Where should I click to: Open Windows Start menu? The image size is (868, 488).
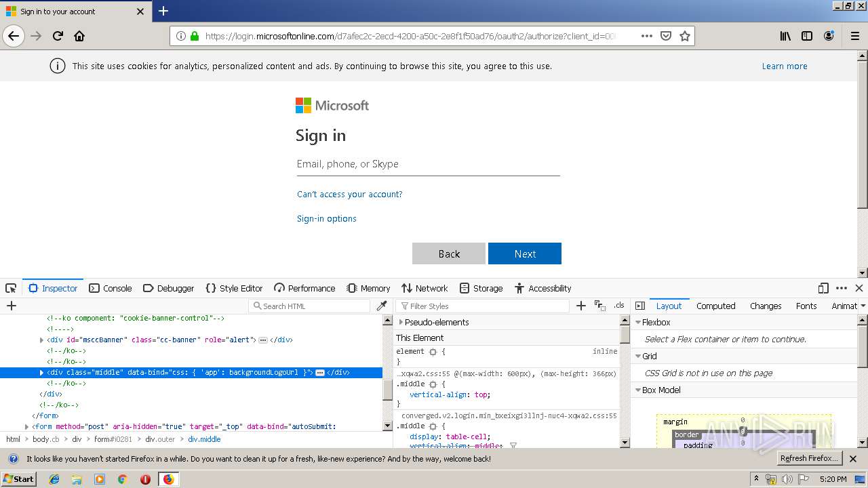pos(19,479)
